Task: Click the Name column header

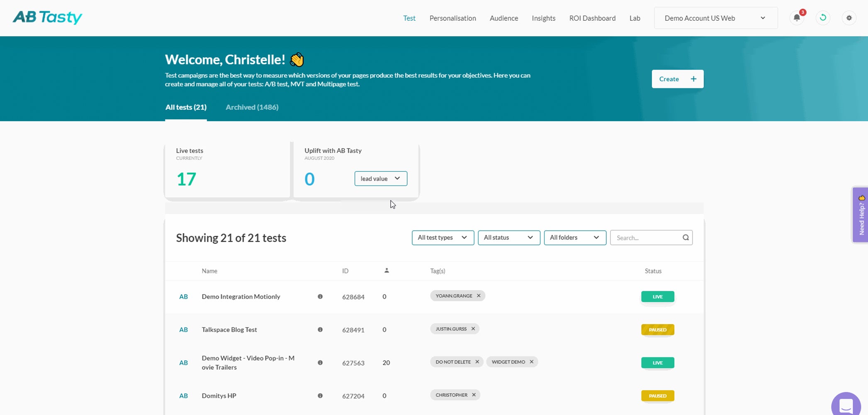Action: pyautogui.click(x=209, y=271)
